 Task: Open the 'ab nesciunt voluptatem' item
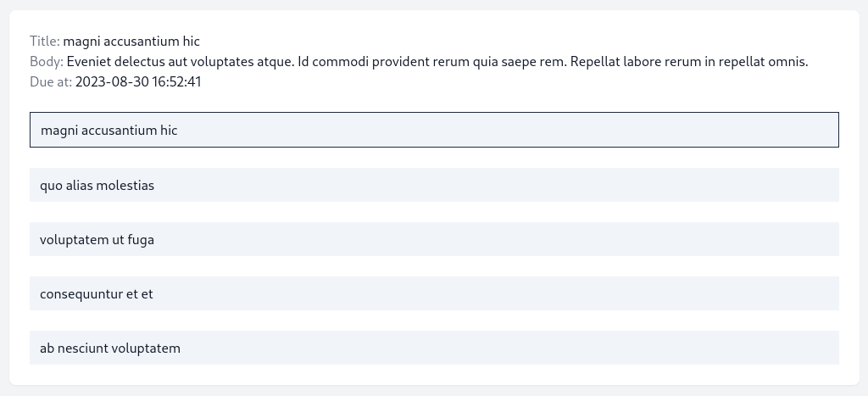pos(434,348)
